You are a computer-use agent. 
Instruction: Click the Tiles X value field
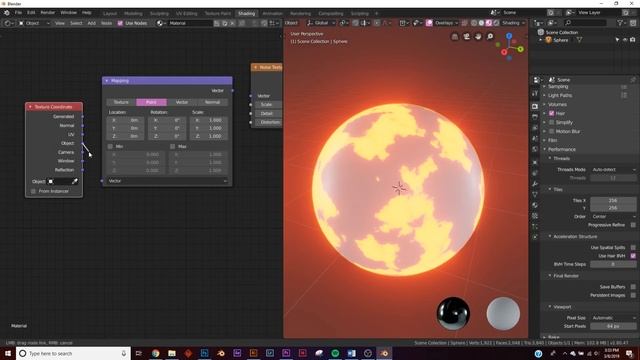pos(613,200)
